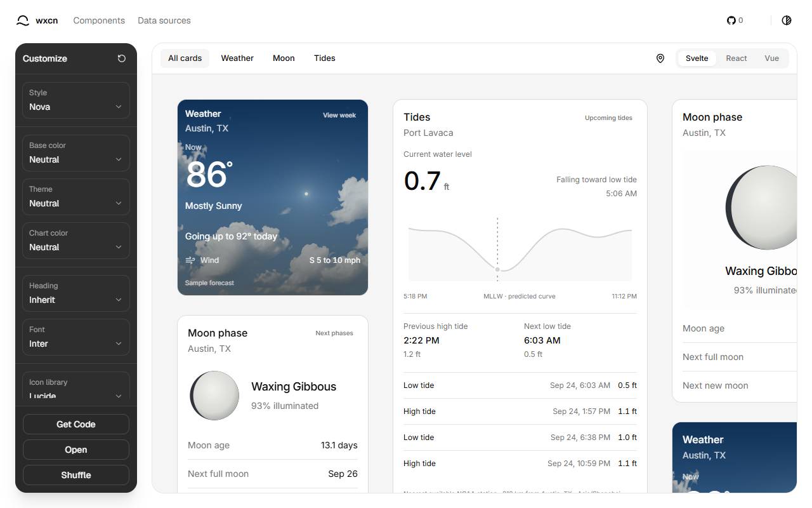
Task: Click the location pin icon
Action: coord(660,58)
